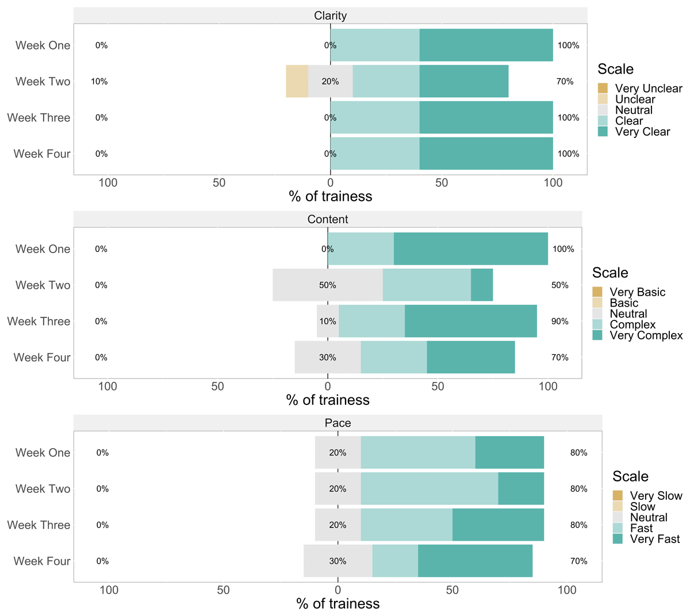Select the Complex legend color swatch
This screenshot has width=690, height=616.
pyautogui.click(x=597, y=324)
